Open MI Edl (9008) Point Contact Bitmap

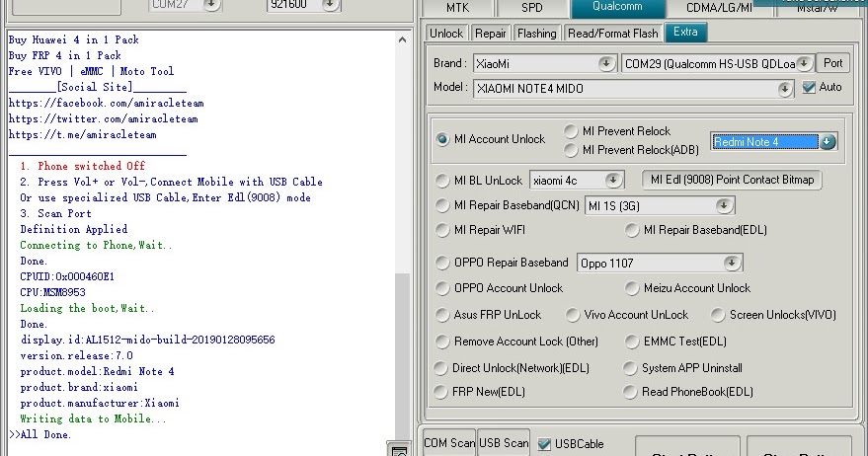732,180
